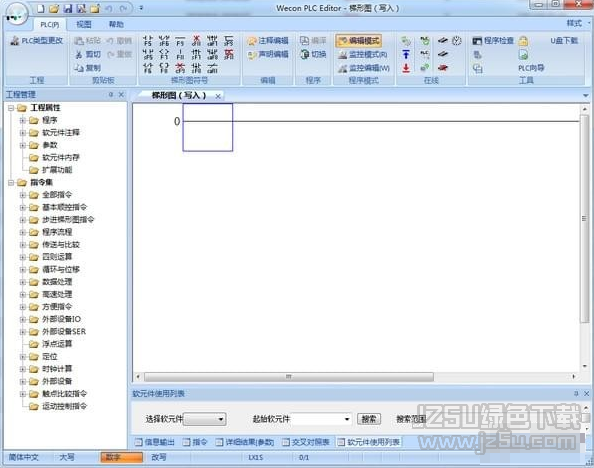Viewport: 594px width, 468px height.
Task: Click the PLC类型更改 button
Action: [37, 41]
